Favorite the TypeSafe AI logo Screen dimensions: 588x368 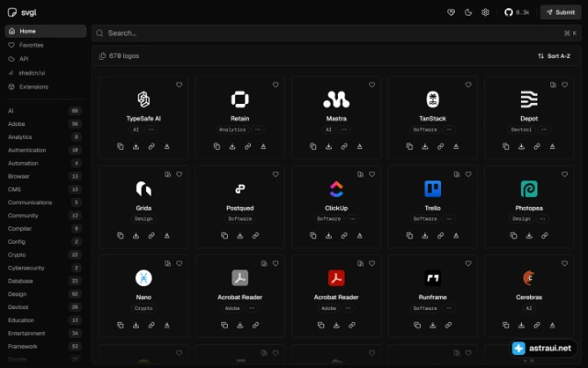click(x=179, y=85)
